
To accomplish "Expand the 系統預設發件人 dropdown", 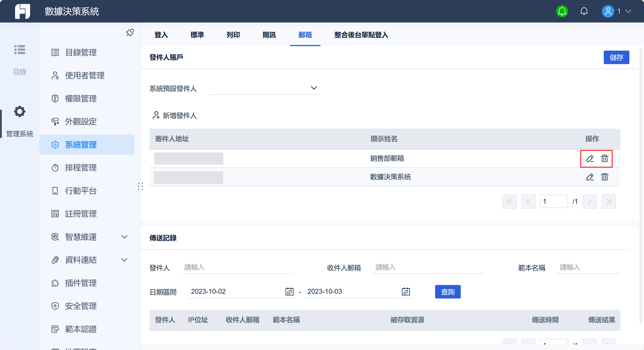I will (x=313, y=88).
